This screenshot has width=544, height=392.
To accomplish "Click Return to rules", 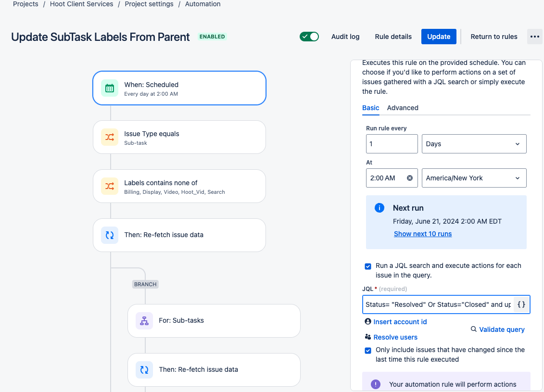I will tap(493, 37).
